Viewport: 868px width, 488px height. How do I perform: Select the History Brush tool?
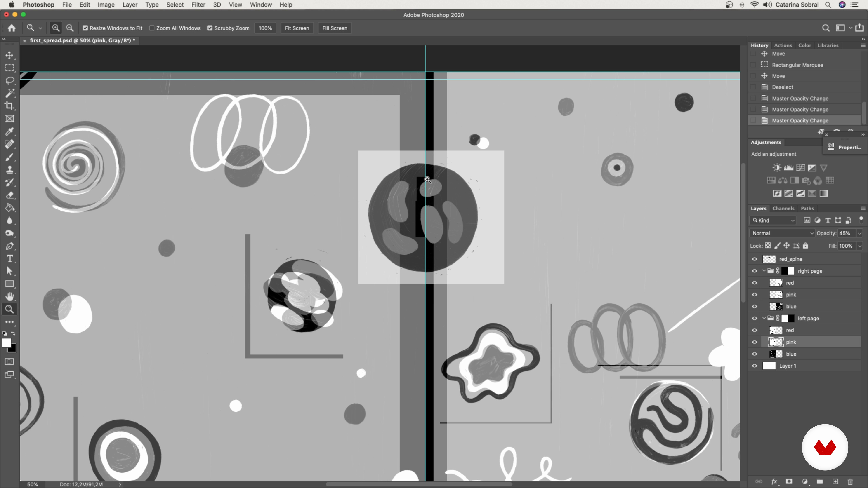click(x=9, y=183)
